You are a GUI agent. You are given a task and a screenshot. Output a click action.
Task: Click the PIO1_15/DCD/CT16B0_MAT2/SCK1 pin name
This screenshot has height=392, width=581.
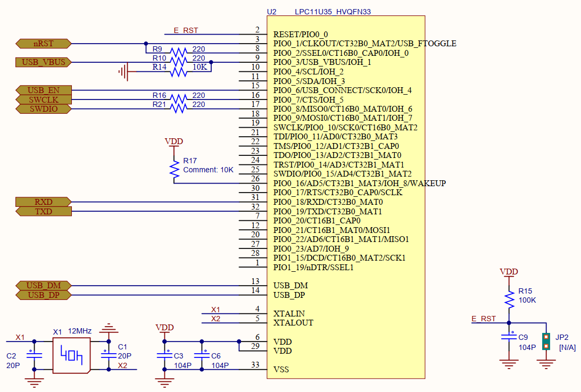339,258
